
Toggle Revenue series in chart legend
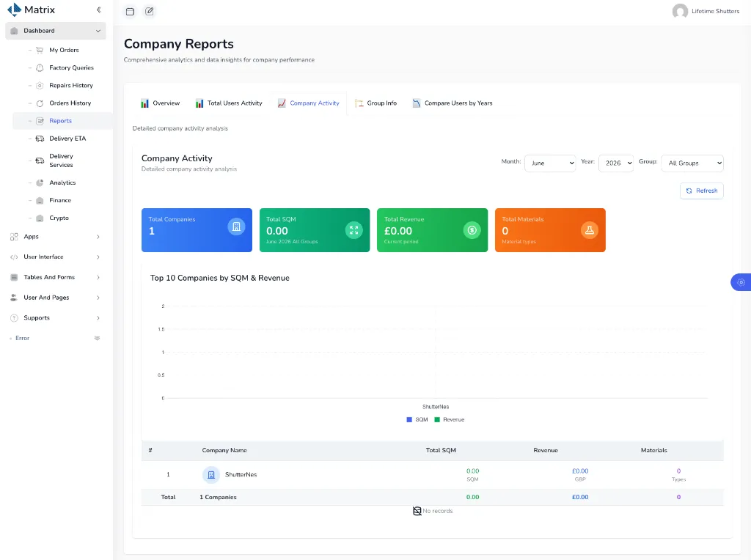tap(450, 420)
